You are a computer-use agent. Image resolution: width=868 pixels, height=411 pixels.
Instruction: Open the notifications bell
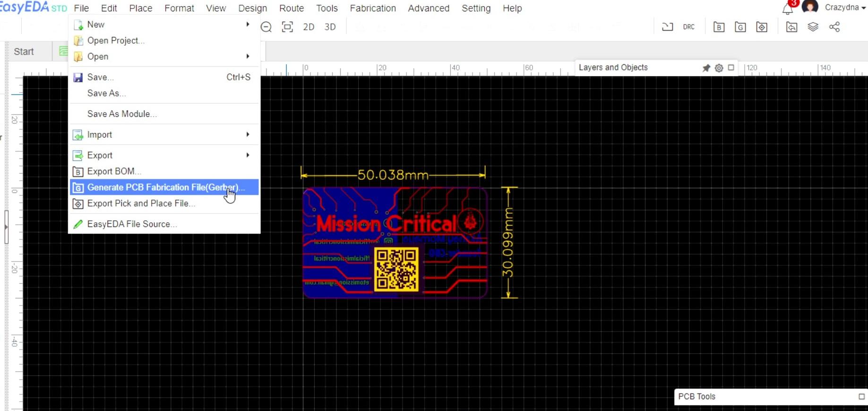tap(787, 9)
